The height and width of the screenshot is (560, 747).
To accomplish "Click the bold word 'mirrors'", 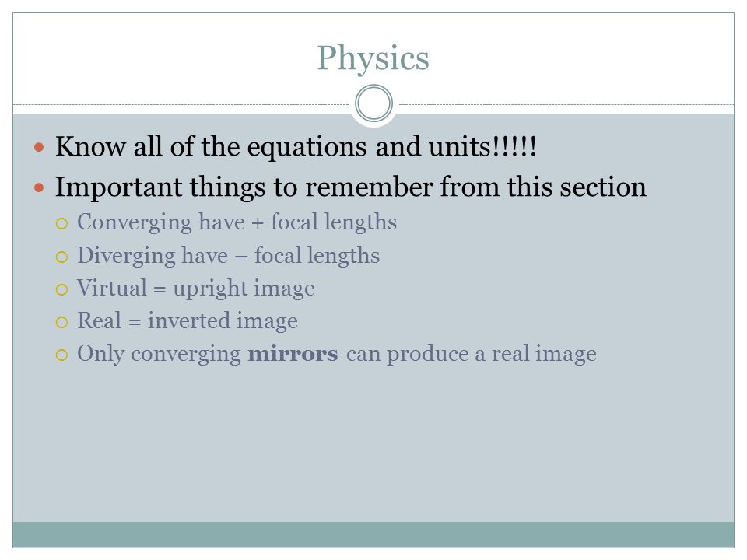I will click(x=293, y=354).
